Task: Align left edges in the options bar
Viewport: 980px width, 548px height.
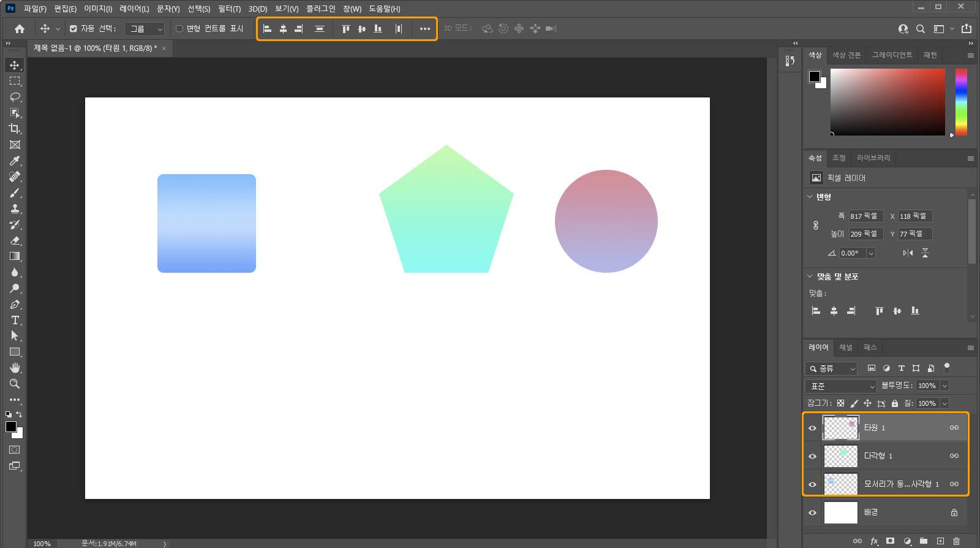Action: (x=267, y=29)
